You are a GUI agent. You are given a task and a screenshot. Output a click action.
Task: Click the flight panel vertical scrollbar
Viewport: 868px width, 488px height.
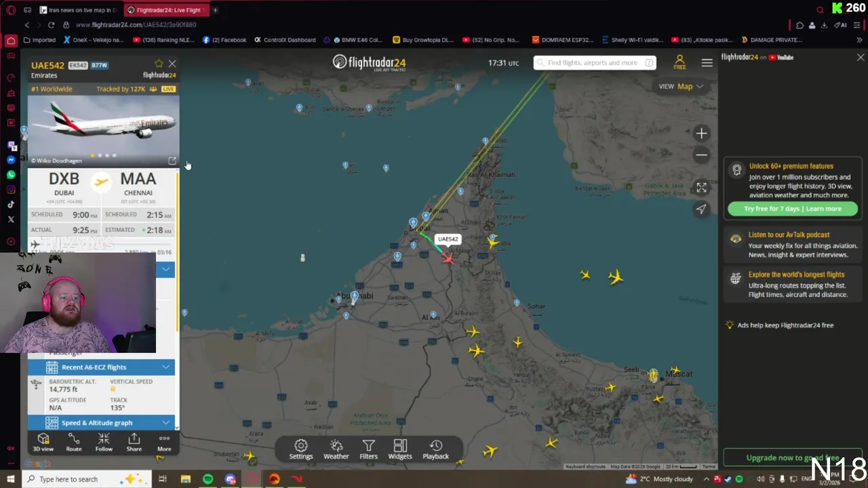pyautogui.click(x=178, y=251)
